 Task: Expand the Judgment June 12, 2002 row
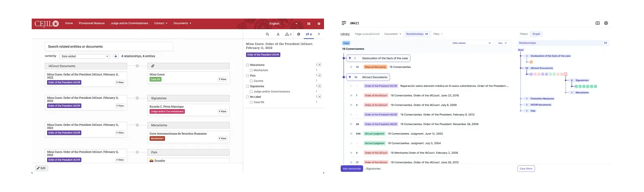coord(351,134)
